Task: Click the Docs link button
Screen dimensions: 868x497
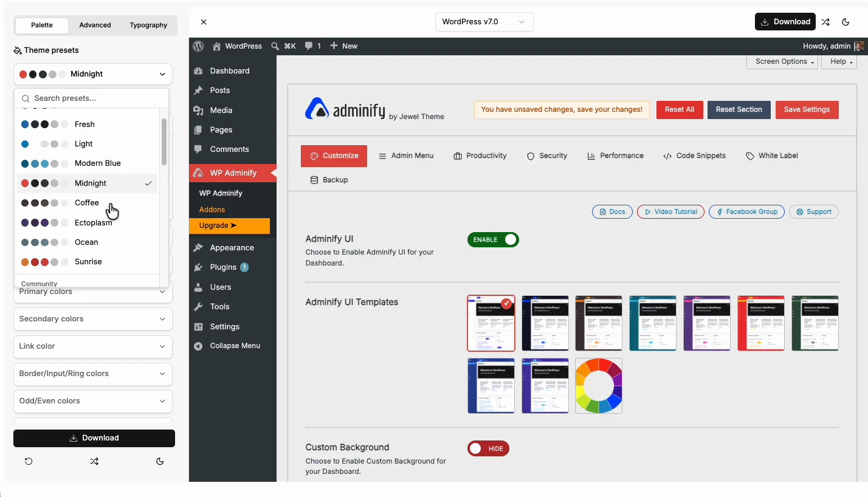Action: click(612, 211)
